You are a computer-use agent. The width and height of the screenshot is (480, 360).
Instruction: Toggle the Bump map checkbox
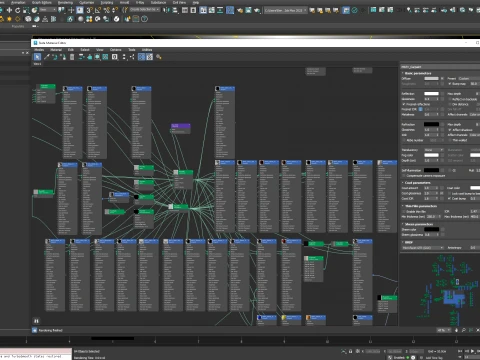pos(450,84)
